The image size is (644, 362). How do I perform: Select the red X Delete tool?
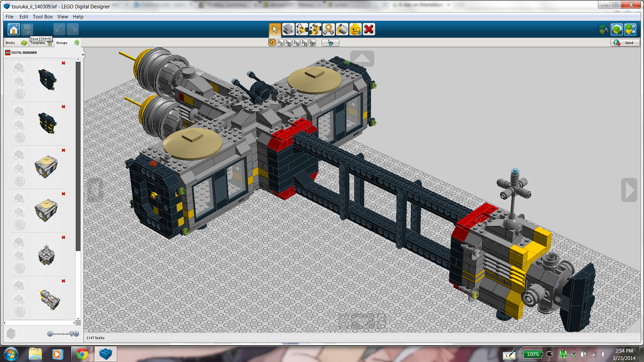(x=369, y=29)
